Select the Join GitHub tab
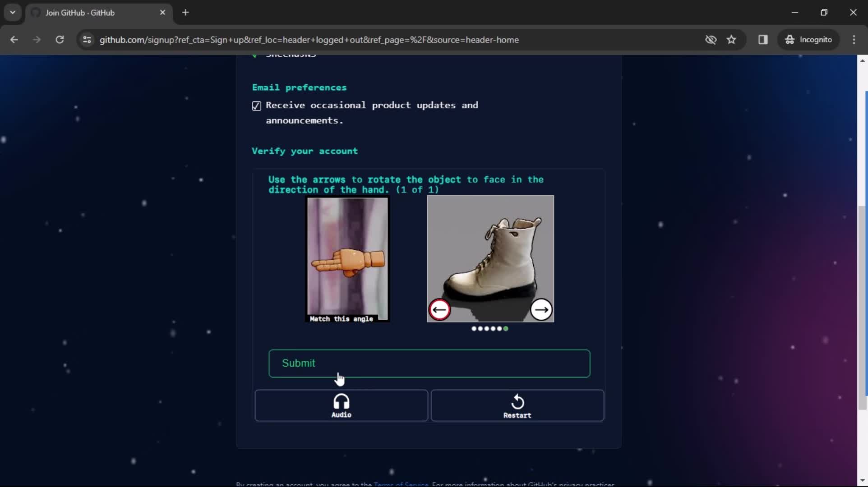Viewport: 868px width, 487px height. [98, 13]
